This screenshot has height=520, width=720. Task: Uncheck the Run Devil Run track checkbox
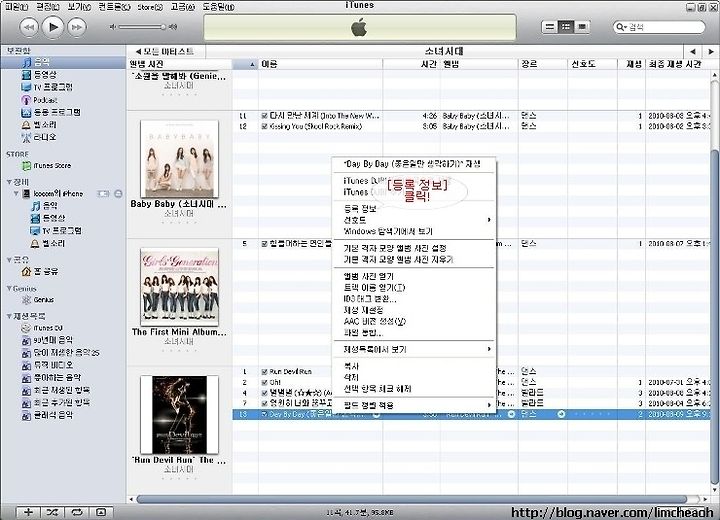tap(264, 372)
